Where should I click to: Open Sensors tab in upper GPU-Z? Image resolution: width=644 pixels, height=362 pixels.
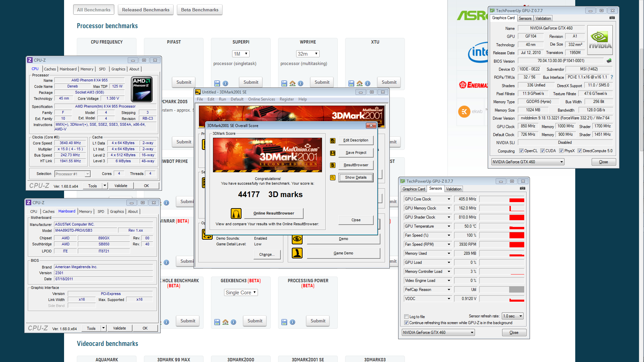point(525,18)
